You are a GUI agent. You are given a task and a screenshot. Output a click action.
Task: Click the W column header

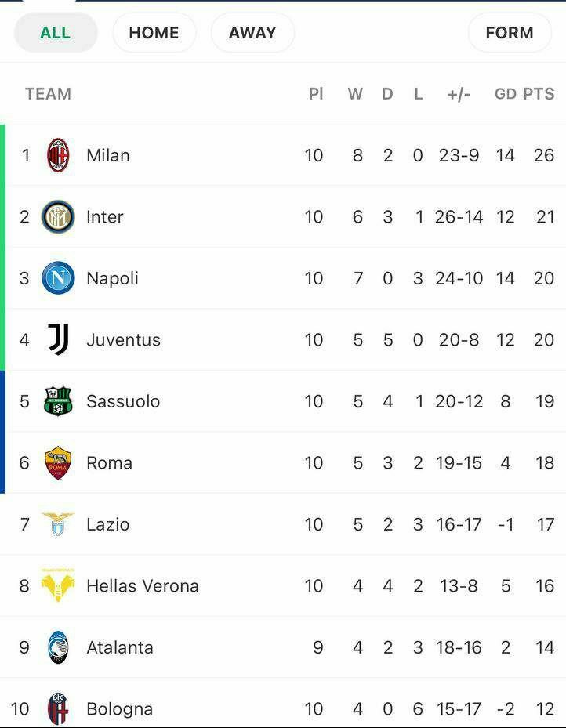coord(356,94)
